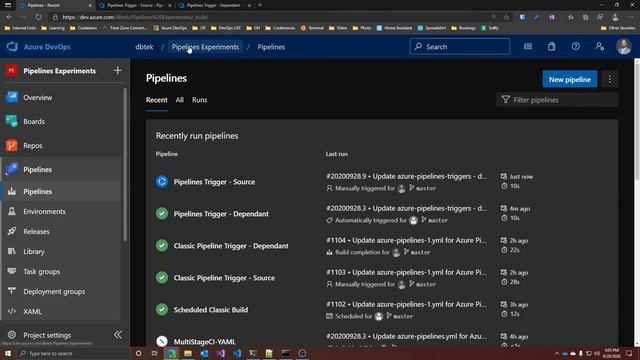Click the browser refresh button

[x=38, y=17]
